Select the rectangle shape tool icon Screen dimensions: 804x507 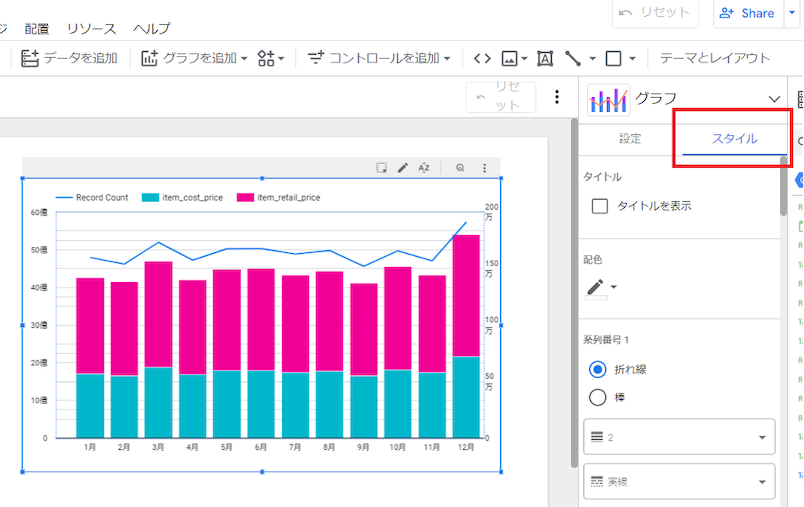(613, 58)
